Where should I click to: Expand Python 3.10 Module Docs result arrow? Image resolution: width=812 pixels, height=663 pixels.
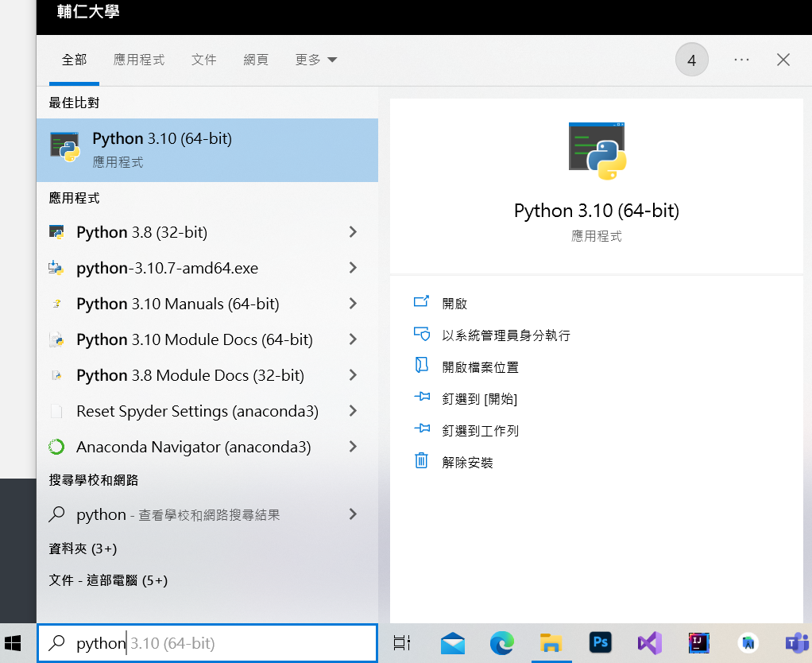[x=354, y=339]
